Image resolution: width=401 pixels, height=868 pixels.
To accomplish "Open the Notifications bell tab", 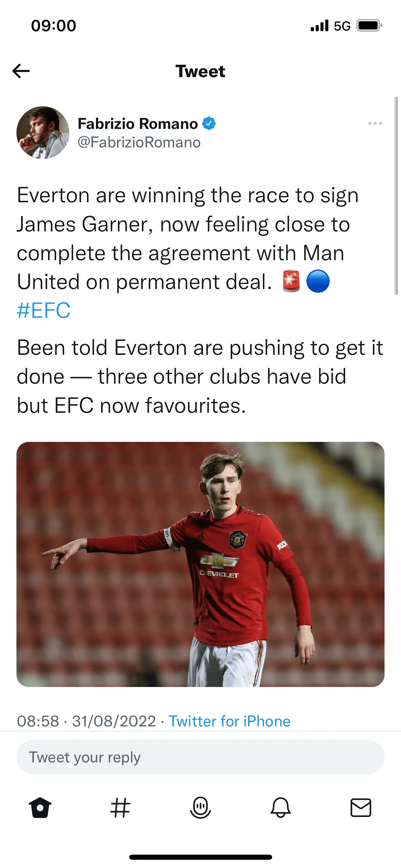I will click(281, 808).
